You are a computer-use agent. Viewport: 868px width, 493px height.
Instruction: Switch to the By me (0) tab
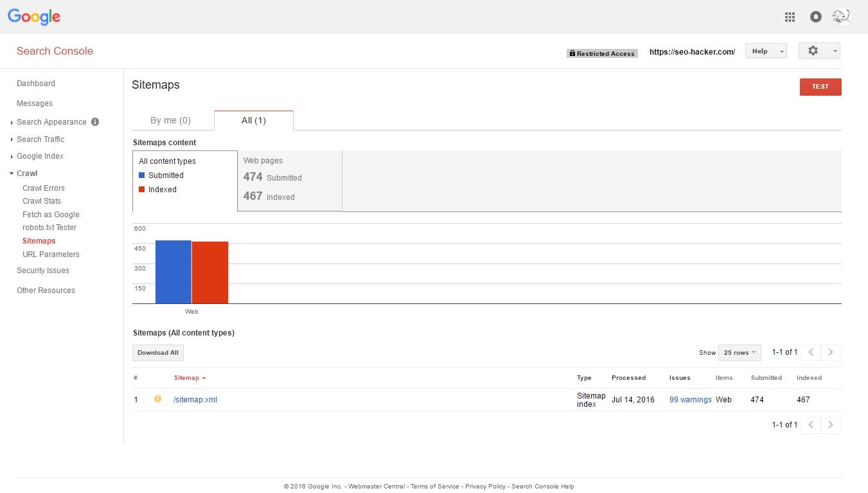point(170,120)
